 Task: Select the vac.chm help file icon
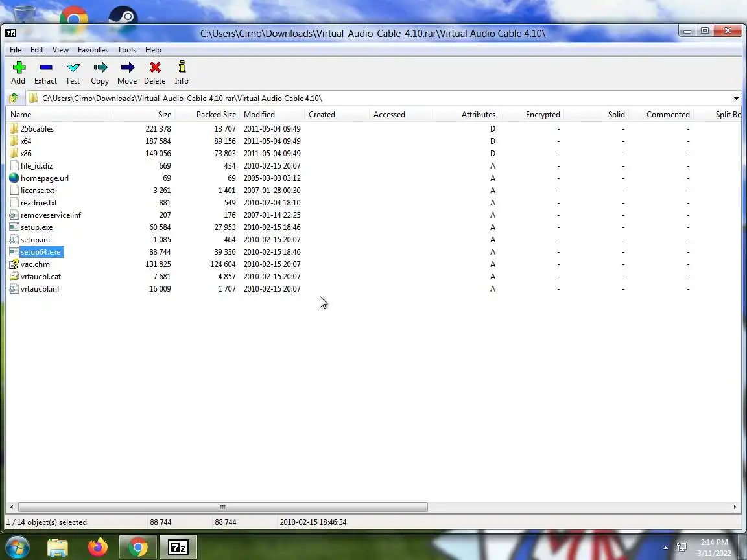click(x=14, y=264)
